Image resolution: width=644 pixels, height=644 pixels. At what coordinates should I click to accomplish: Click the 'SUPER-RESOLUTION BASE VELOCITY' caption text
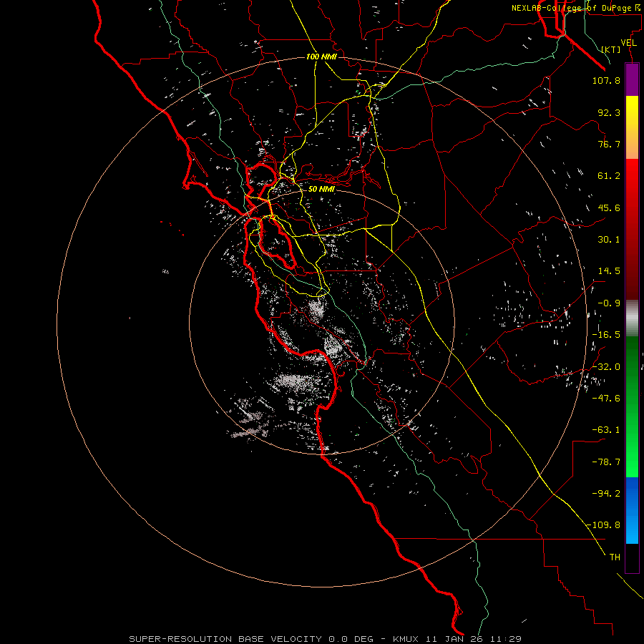click(x=225, y=639)
